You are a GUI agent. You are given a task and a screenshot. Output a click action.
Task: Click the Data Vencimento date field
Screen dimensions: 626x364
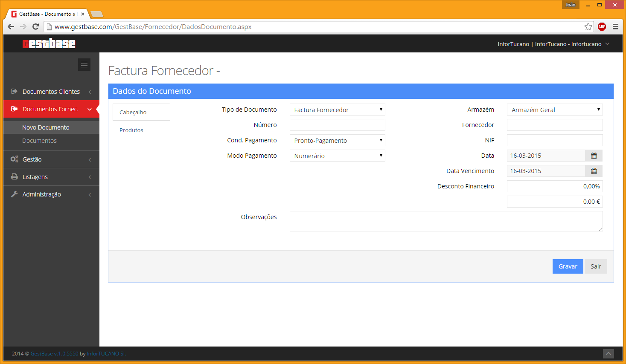click(546, 171)
